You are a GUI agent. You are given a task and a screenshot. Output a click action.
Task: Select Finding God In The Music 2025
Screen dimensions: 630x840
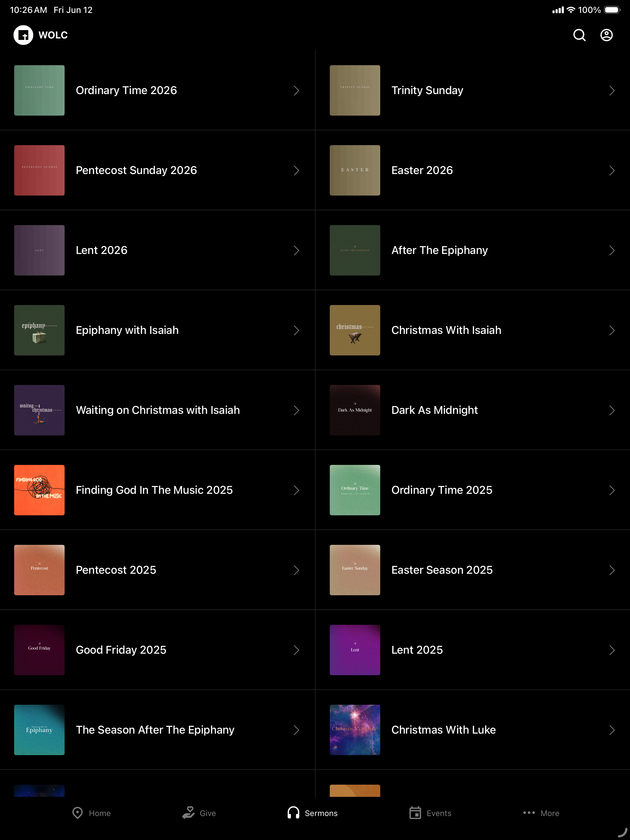coord(154,490)
